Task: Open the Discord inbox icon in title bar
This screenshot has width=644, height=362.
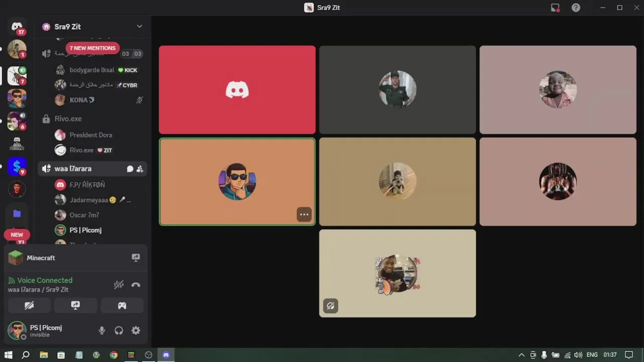Action: pyautogui.click(x=555, y=8)
